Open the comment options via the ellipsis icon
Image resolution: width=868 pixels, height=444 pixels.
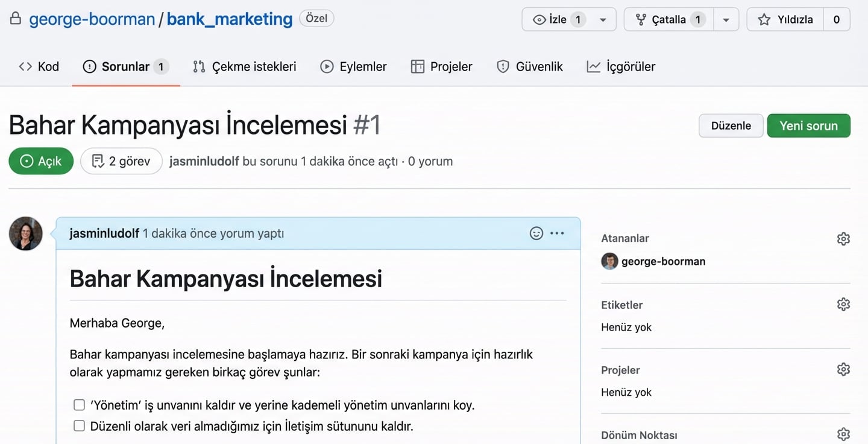[557, 233]
